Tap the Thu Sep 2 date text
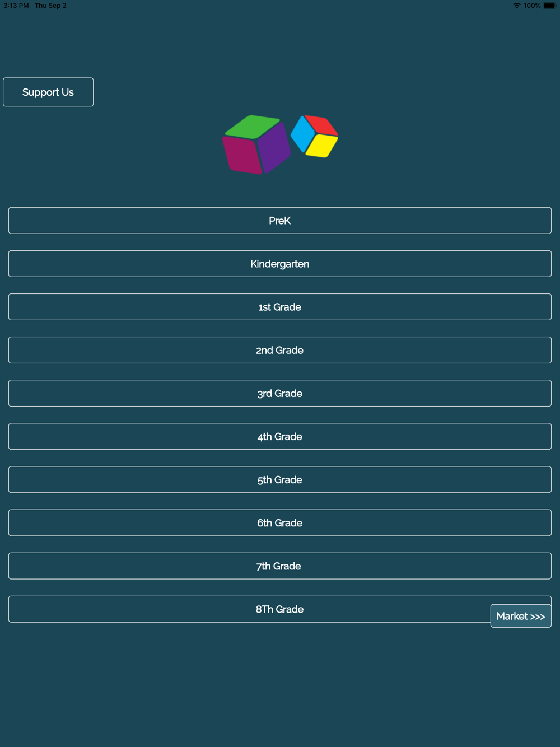Screen dimensions: 560x747 tap(50, 6)
